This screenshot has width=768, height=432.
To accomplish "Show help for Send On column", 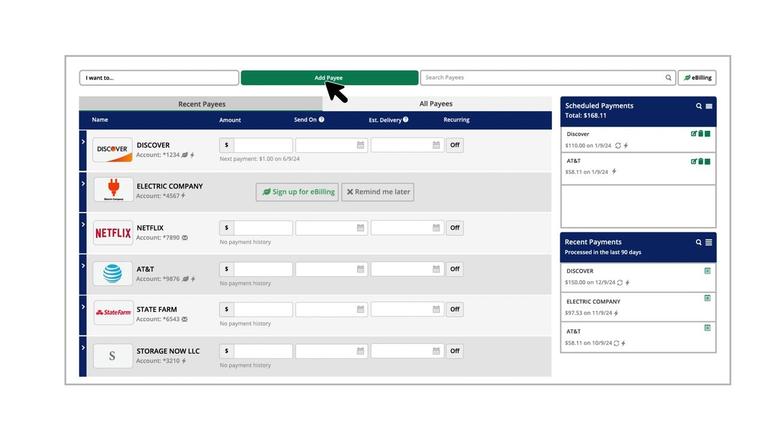I will [321, 120].
